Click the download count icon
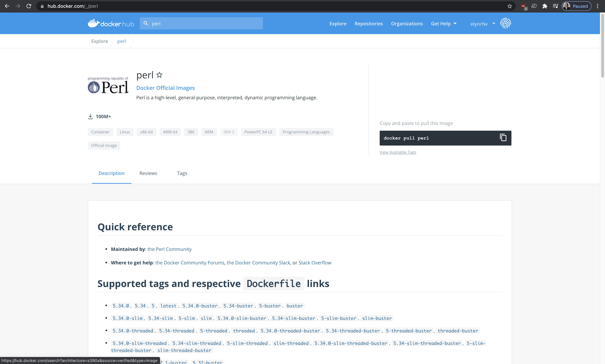This screenshot has width=605, height=364. coord(91,116)
